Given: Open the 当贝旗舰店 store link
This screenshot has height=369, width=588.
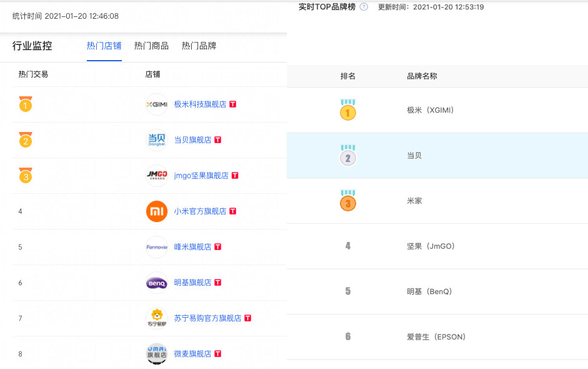Looking at the screenshot, I should pos(192,140).
